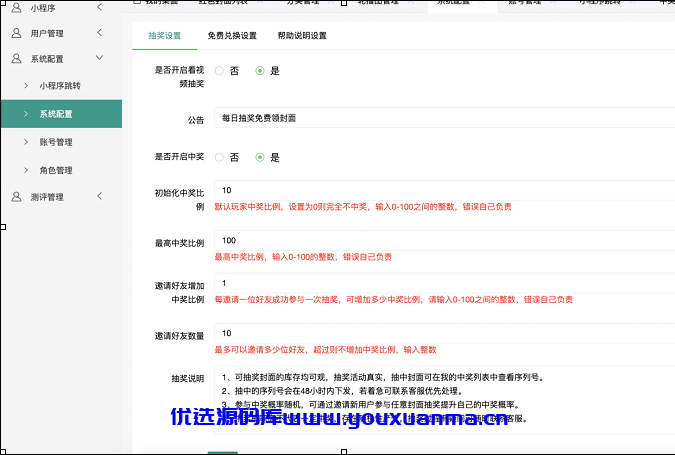The width and height of the screenshot is (675, 455).
Task: Expand the 小程序 sidebar menu chevron
Action: coord(99,7)
